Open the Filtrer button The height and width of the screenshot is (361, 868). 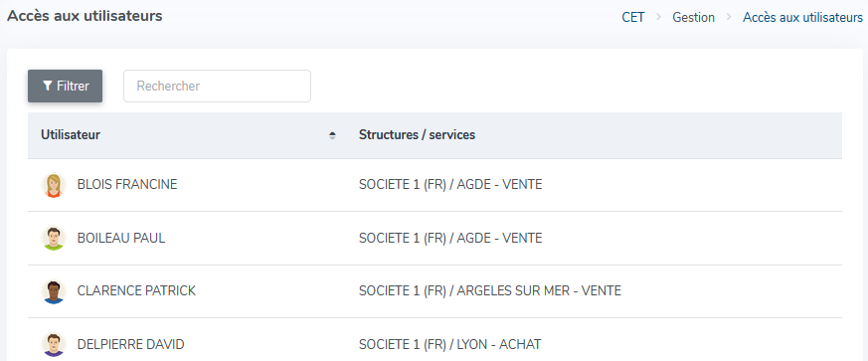pos(66,86)
